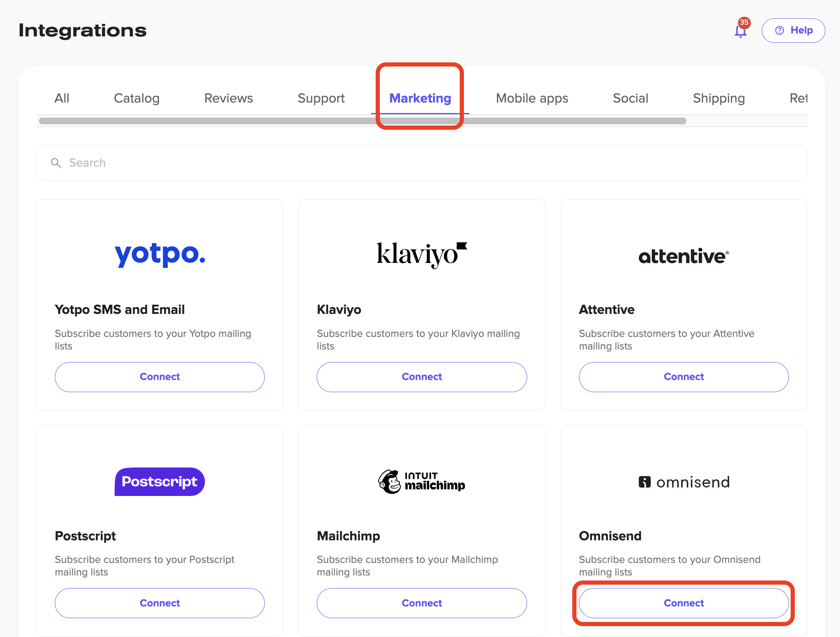Click the horizontal tab scrollbar

(362, 121)
